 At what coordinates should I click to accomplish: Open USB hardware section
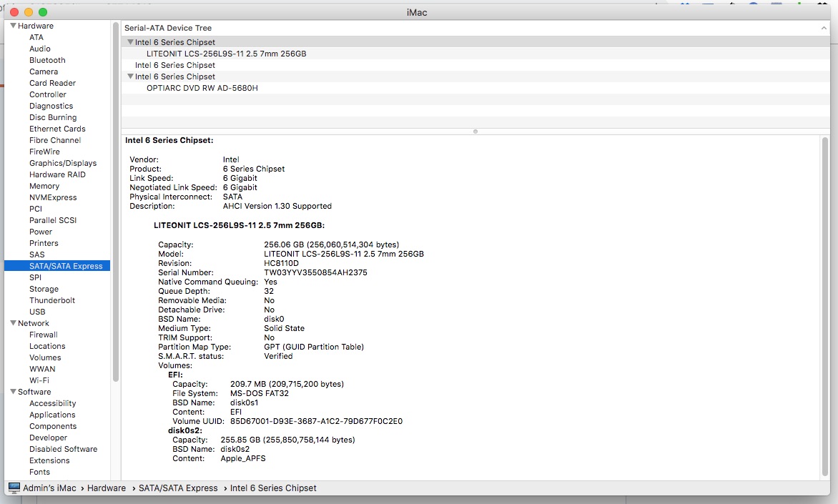tap(37, 312)
